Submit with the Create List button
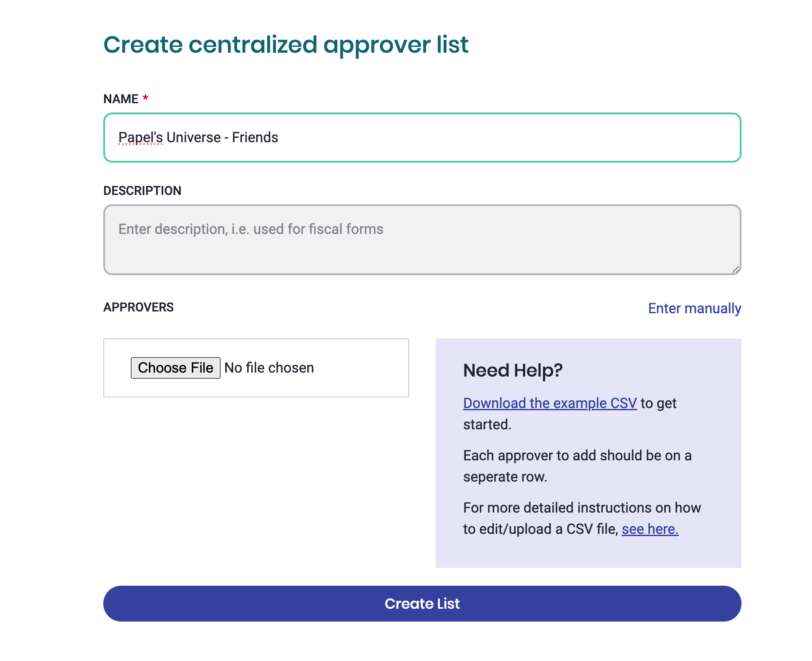The width and height of the screenshot is (812, 661). 422,603
